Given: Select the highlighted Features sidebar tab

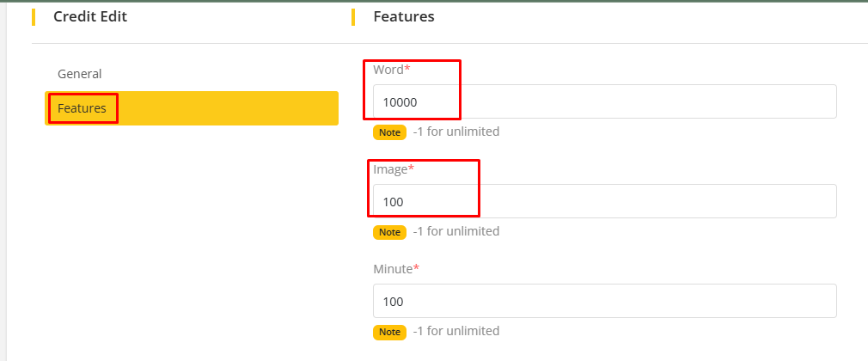Looking at the screenshot, I should point(83,108).
